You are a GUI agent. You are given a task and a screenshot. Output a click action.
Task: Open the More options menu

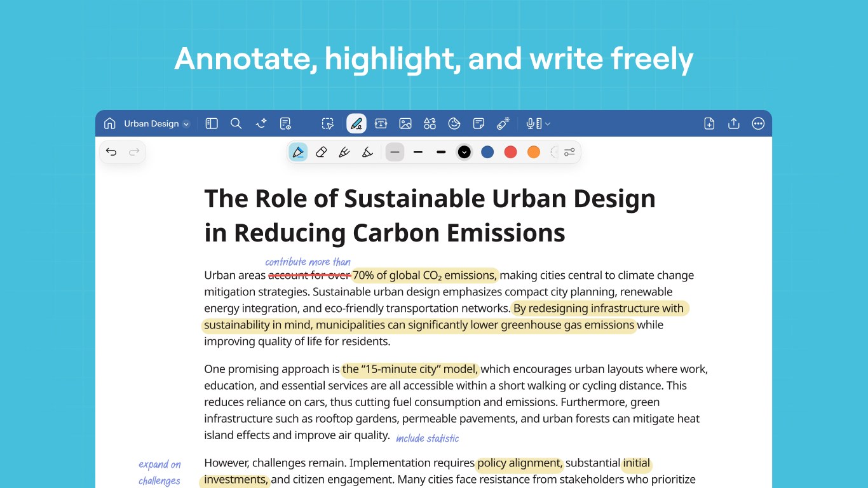pos(758,123)
